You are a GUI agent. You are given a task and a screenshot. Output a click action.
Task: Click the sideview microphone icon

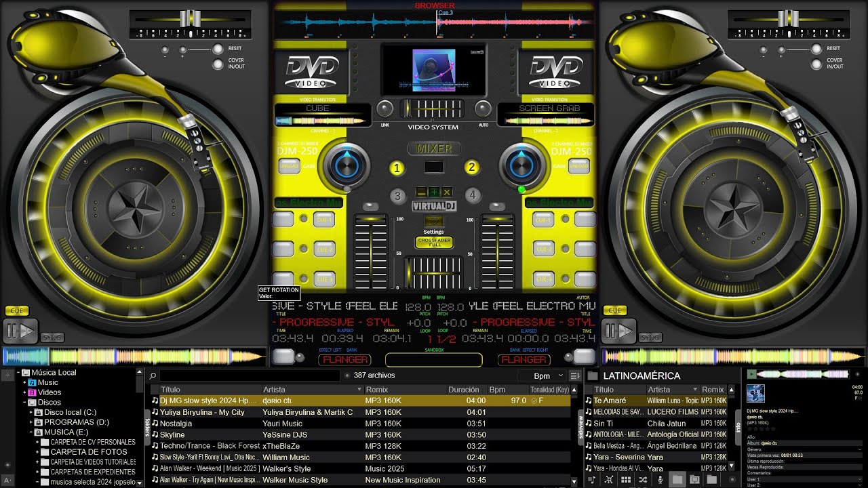coord(660,480)
